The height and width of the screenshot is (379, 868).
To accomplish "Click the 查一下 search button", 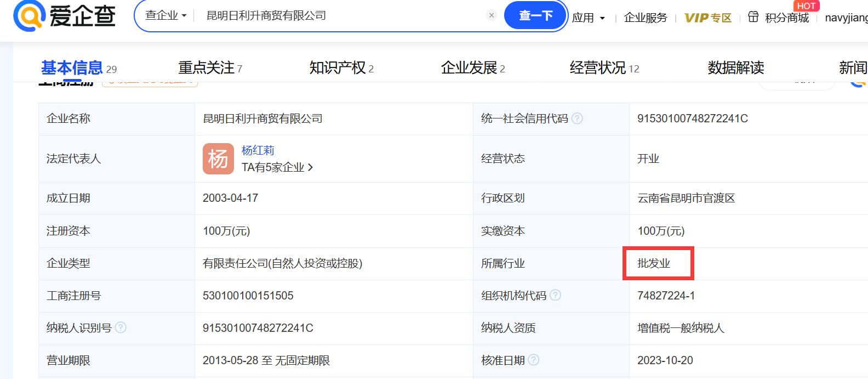I will (x=535, y=16).
